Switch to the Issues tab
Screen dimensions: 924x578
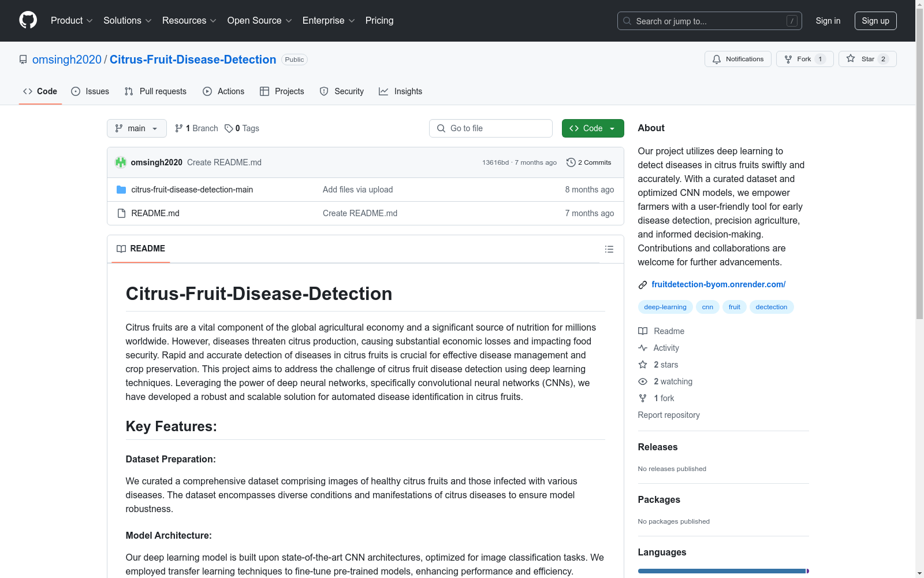click(90, 91)
